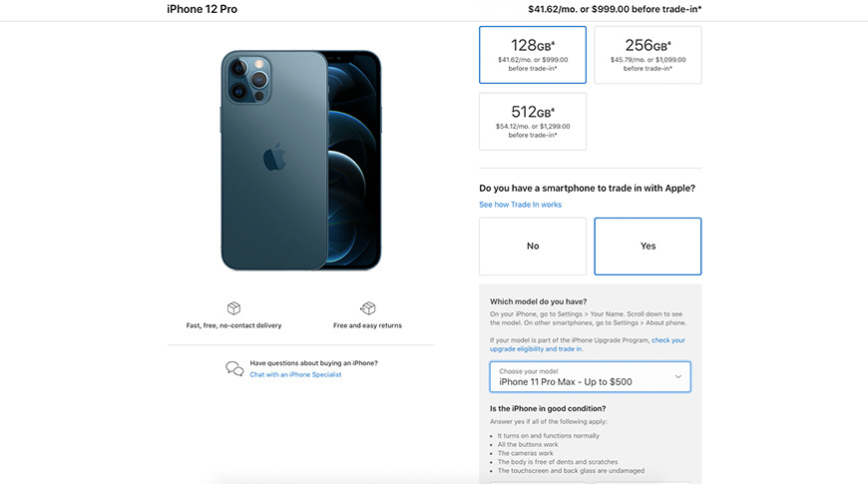Click the price summary in the header bar

[615, 9]
